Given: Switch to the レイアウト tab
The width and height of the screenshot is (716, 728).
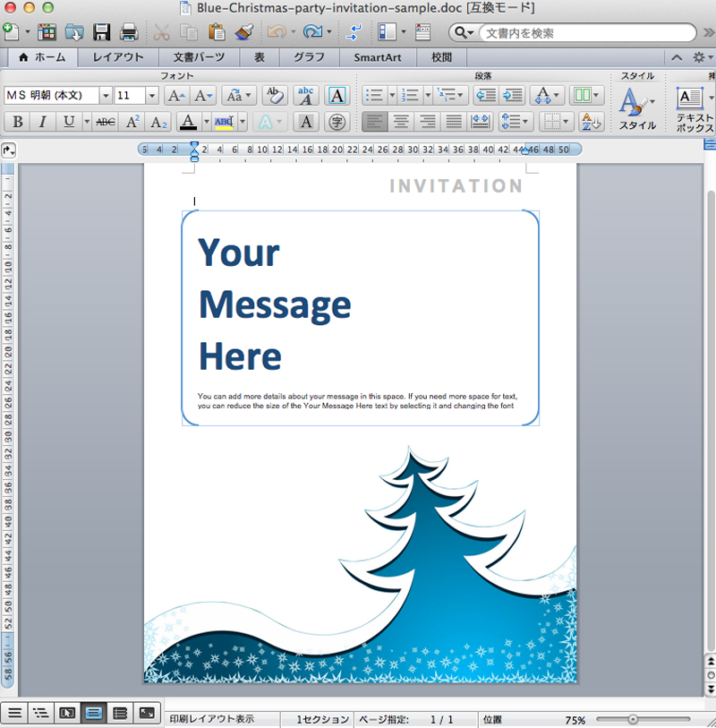Looking at the screenshot, I should tap(117, 58).
